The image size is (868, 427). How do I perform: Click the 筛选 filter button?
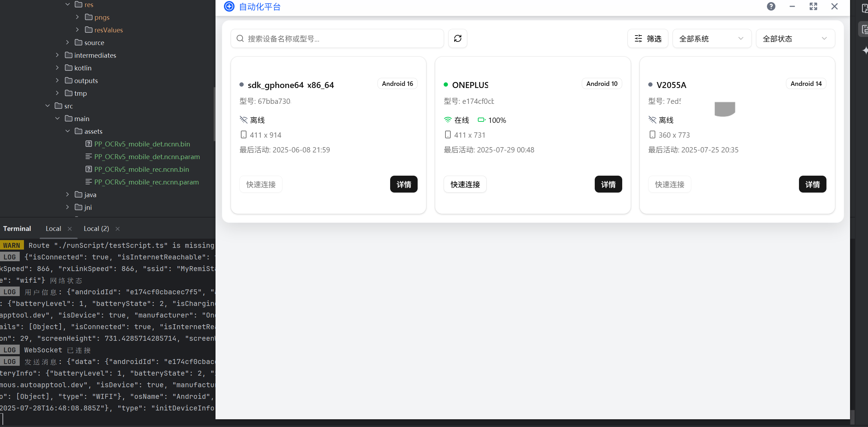648,38
